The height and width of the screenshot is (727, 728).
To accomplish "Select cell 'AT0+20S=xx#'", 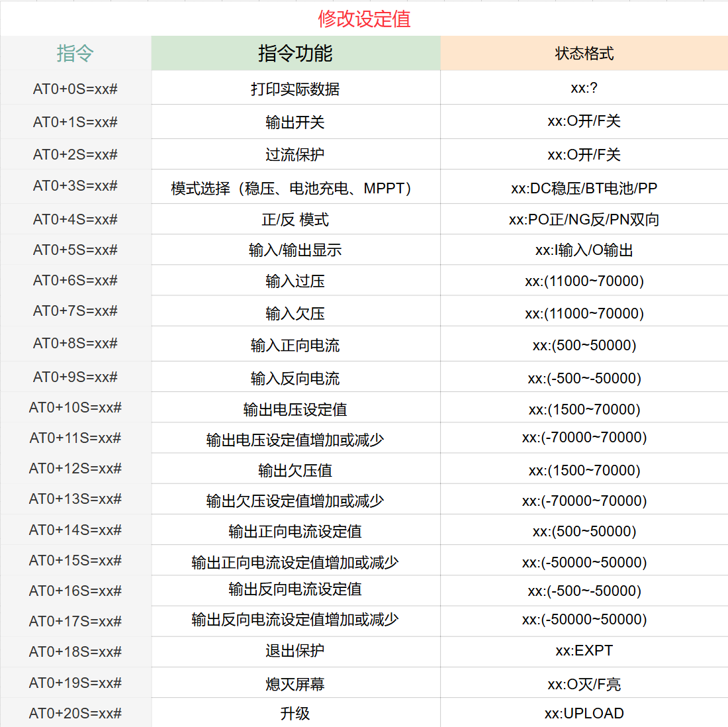I will click(75, 713).
